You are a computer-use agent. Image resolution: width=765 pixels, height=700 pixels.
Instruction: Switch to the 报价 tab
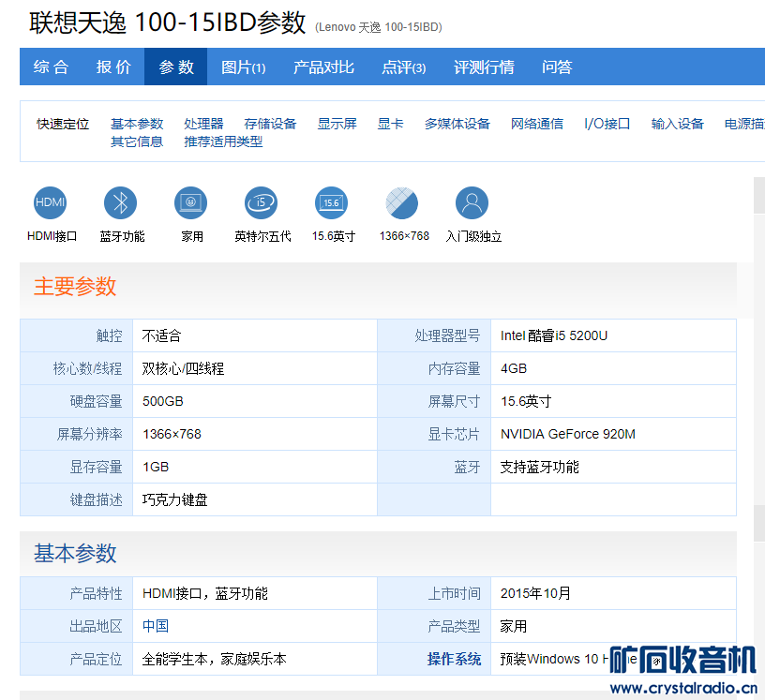coord(113,67)
